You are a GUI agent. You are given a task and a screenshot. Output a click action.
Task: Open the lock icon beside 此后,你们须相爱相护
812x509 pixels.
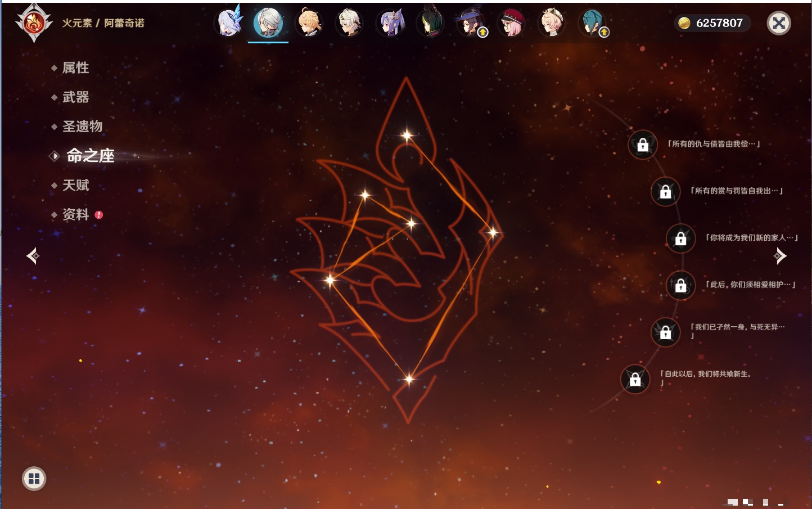tap(680, 285)
